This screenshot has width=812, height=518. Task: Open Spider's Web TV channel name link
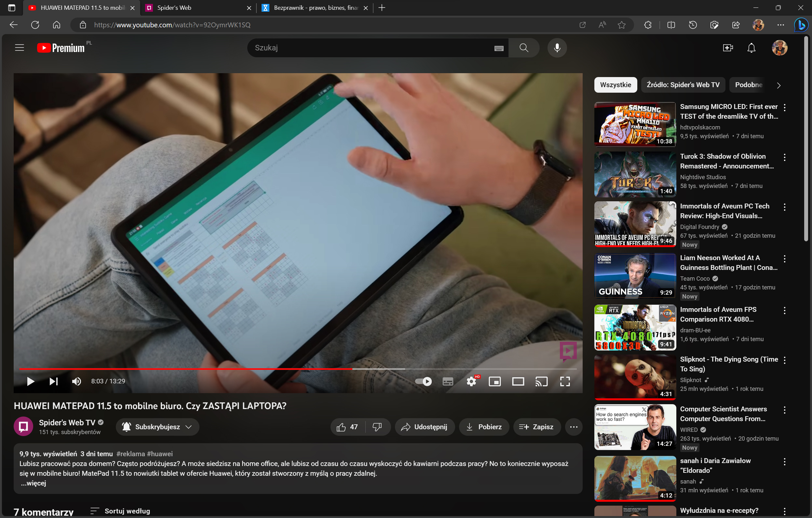click(67, 422)
